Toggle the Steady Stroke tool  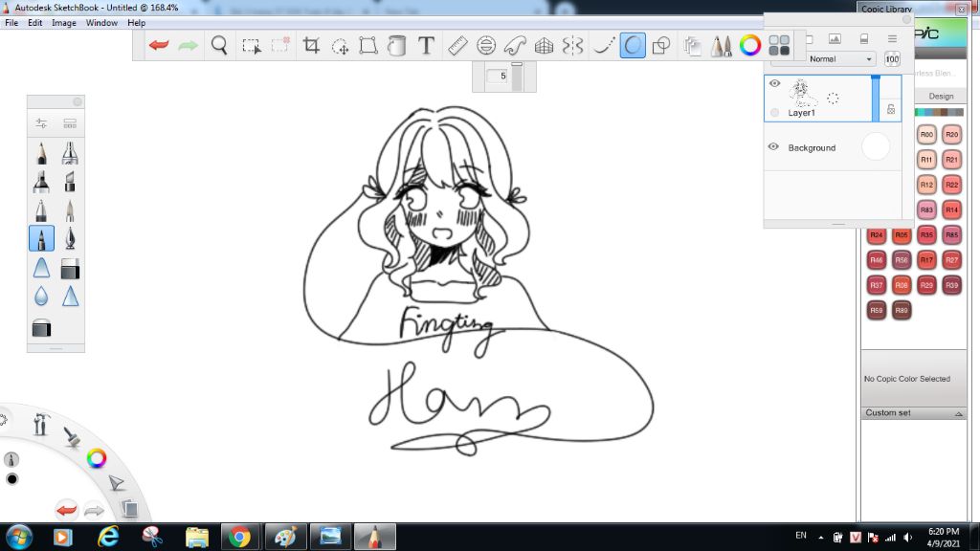click(x=603, y=45)
